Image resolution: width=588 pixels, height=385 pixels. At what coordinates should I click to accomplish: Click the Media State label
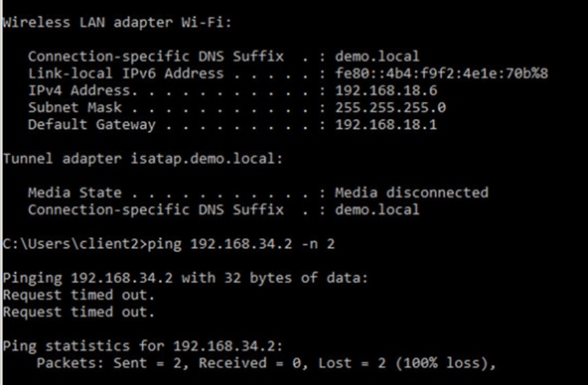tap(74, 192)
